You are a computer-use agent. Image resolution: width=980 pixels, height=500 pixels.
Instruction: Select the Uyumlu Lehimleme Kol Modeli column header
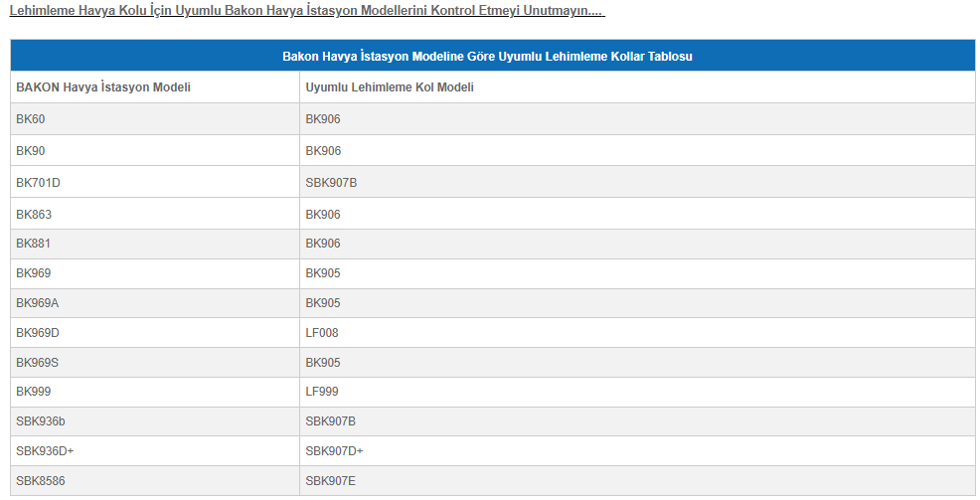click(390, 87)
